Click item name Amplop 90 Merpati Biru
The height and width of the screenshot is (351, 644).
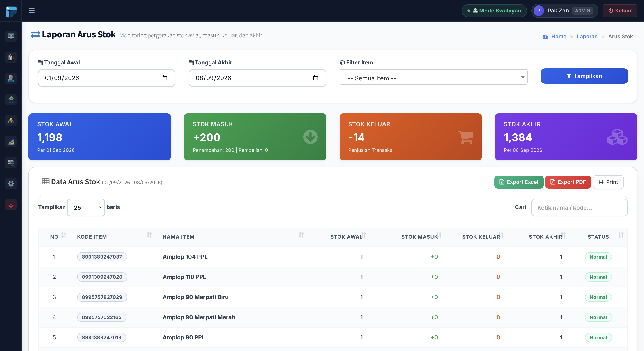pyautogui.click(x=195, y=297)
